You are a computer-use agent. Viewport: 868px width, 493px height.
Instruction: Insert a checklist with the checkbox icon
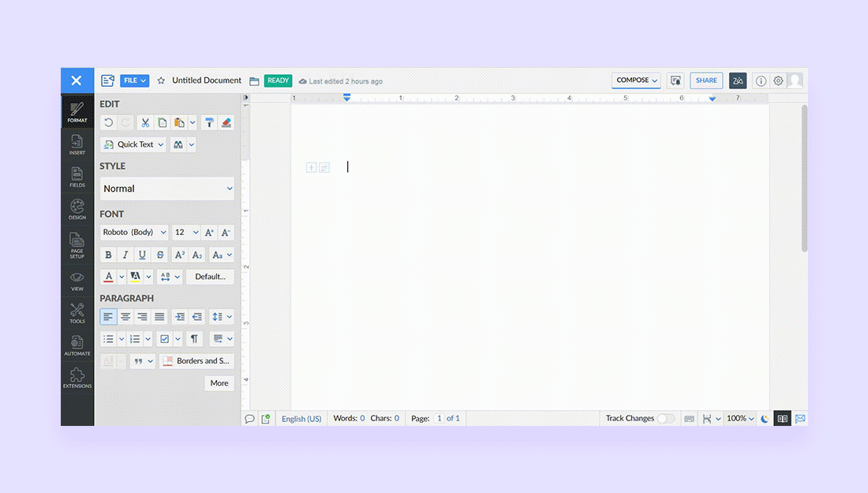coord(166,338)
